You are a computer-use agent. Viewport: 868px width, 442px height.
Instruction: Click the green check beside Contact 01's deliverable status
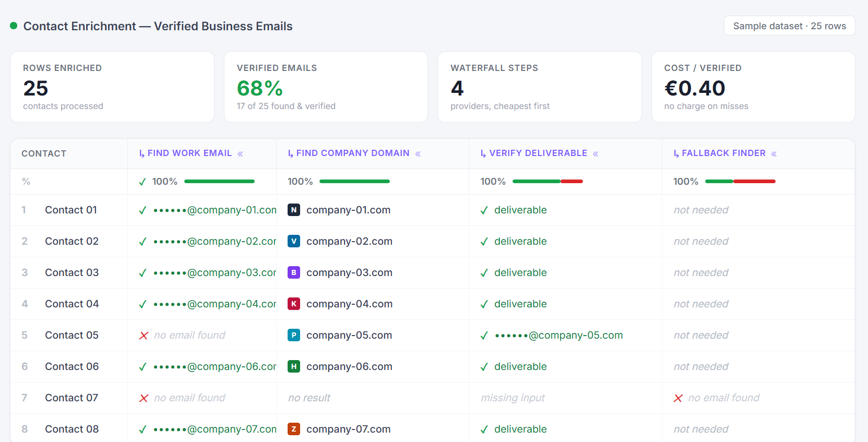[x=484, y=210]
